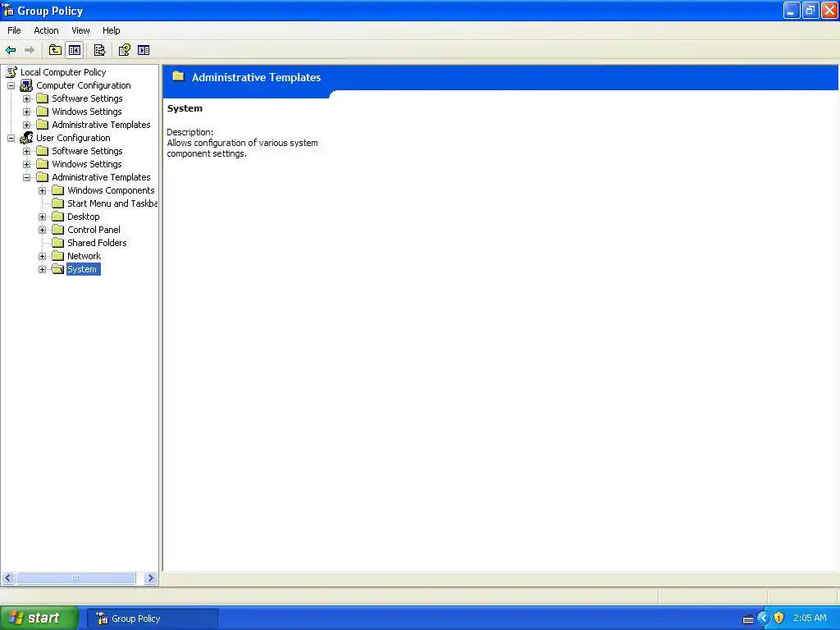Screen dimensions: 840x630
Task: Click the Computer Configuration computer icon
Action: click(x=26, y=85)
